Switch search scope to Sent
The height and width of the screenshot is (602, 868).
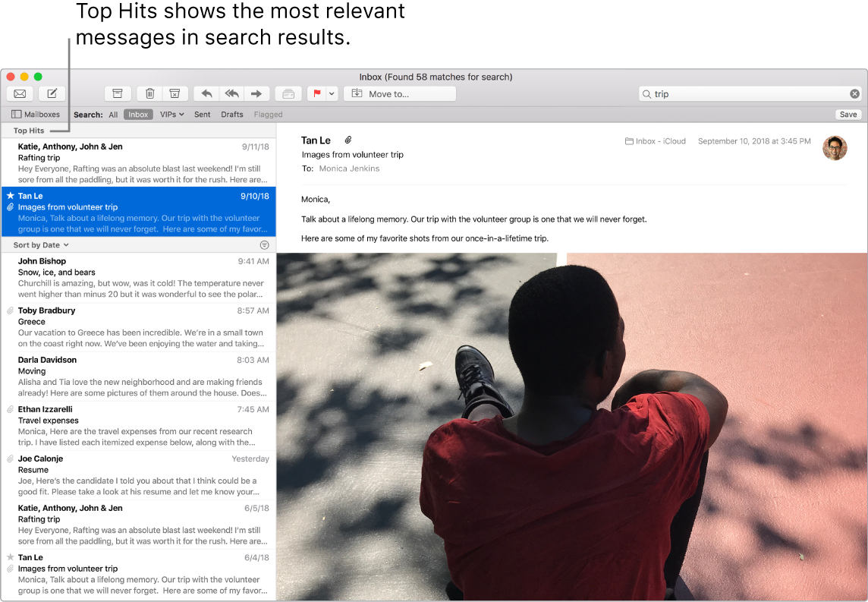202,114
